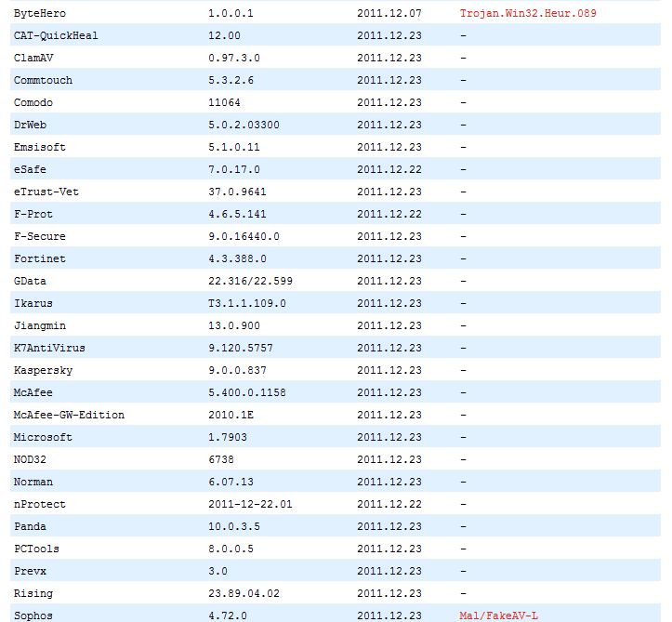Screen dimensions: 672x622
Task: Click version 5.0.2.03300 in the DrWeb row
Action: click(244, 125)
